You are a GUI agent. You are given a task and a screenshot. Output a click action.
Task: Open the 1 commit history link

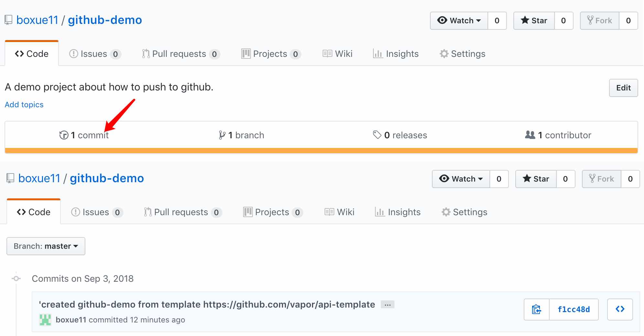pos(84,135)
